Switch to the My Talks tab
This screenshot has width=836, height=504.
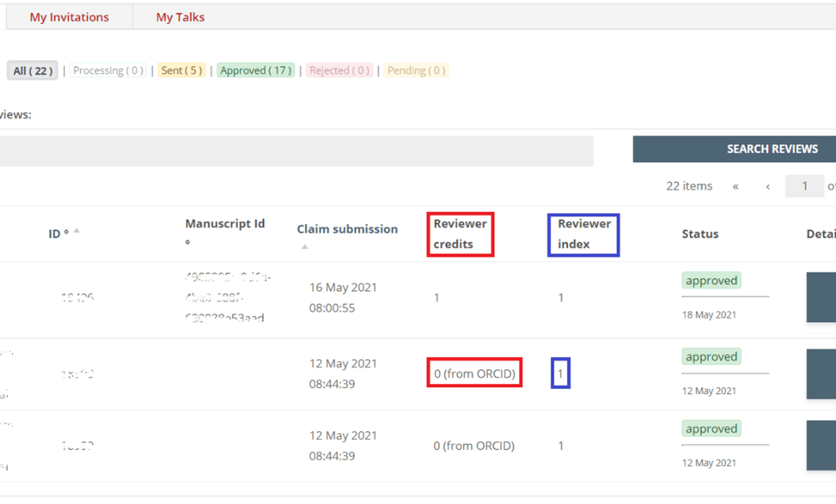(x=180, y=17)
